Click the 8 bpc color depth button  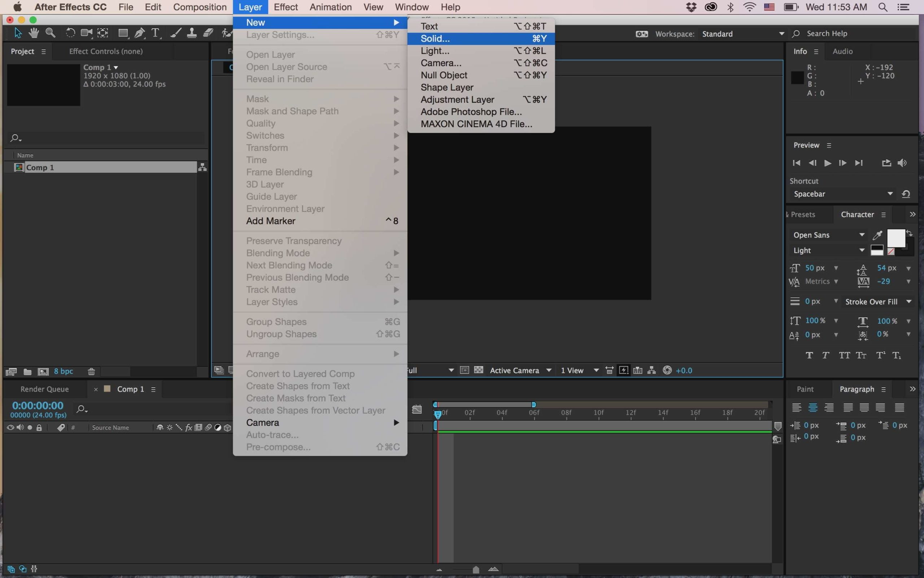tap(64, 371)
